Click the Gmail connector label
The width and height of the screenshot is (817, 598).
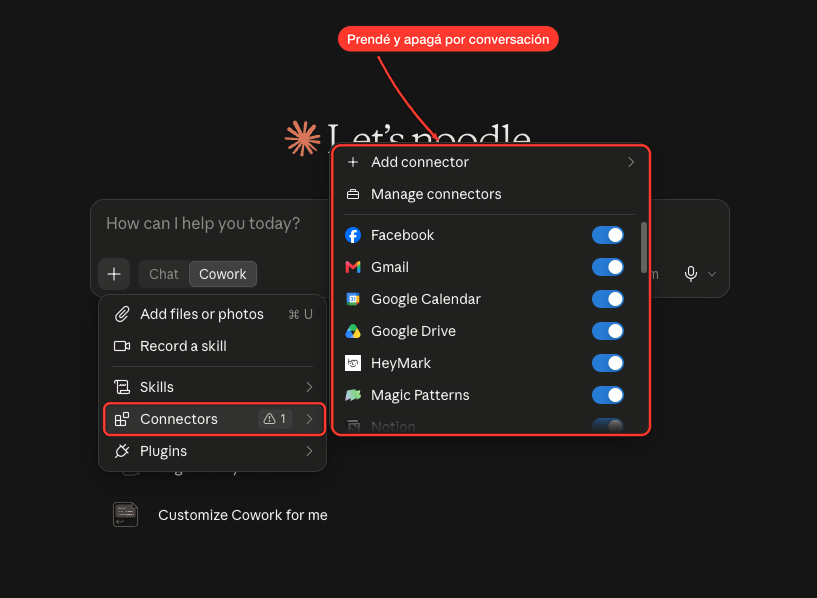click(390, 267)
